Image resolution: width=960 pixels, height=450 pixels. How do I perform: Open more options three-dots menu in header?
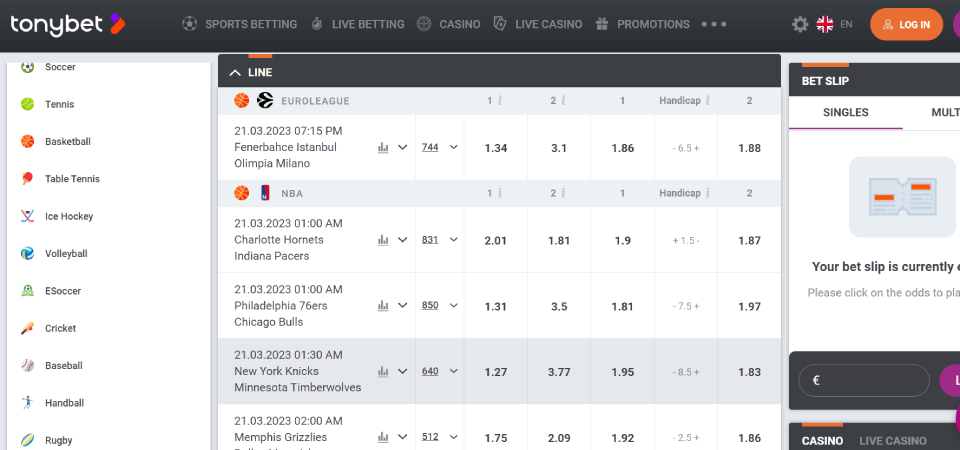pos(714,24)
